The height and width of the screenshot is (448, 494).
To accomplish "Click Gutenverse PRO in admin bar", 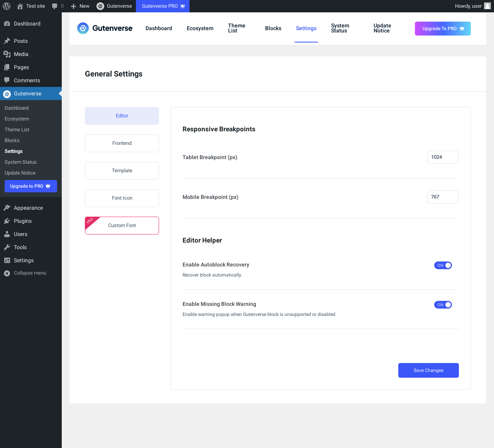I will click(x=162, y=6).
